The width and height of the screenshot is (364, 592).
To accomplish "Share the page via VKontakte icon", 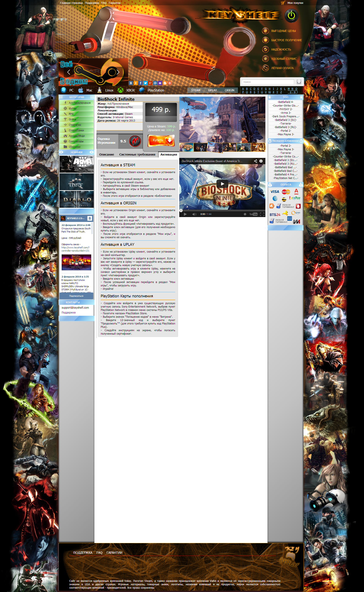I will click(x=131, y=83).
